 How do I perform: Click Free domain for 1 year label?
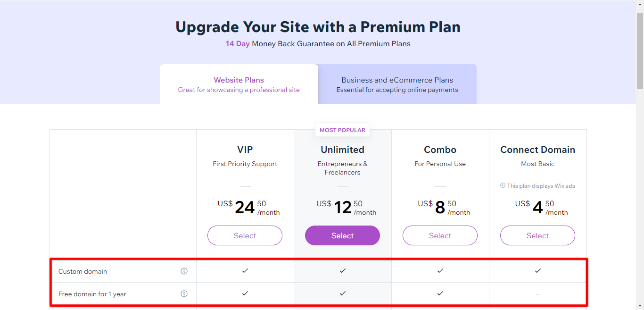click(x=92, y=294)
